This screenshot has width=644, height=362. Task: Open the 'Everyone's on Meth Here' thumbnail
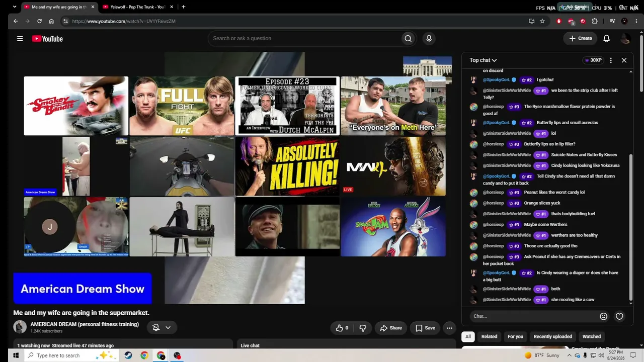tap(393, 106)
